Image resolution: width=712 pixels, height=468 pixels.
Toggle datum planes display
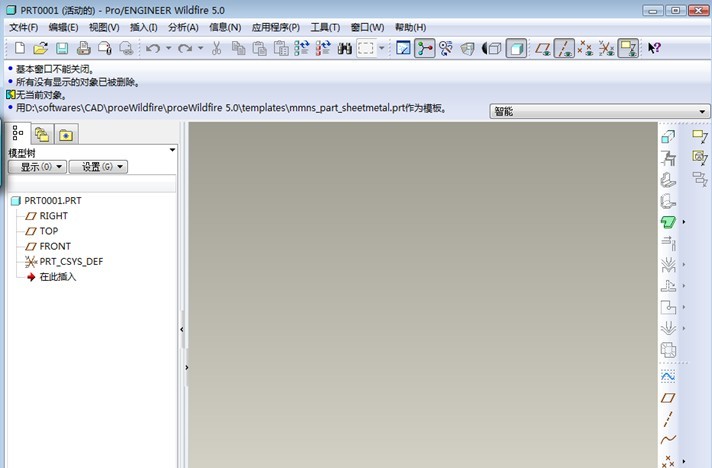point(543,48)
